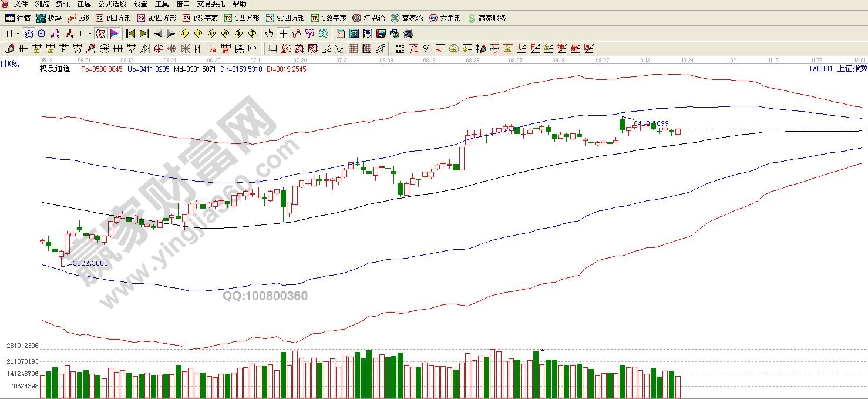Open the 江恩轮 (Gann wheel) tool
868x399 pixels.
pos(368,18)
